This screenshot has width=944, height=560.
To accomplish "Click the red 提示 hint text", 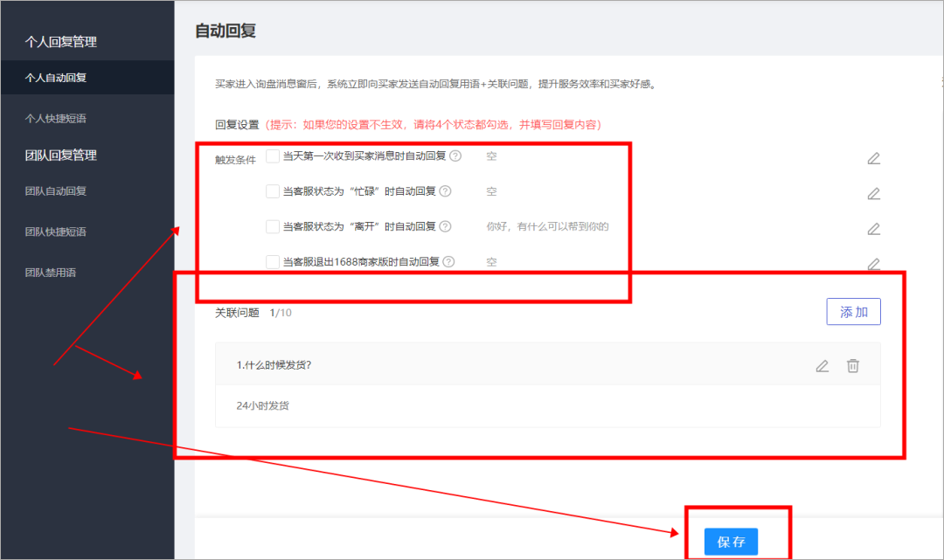I will [x=433, y=125].
